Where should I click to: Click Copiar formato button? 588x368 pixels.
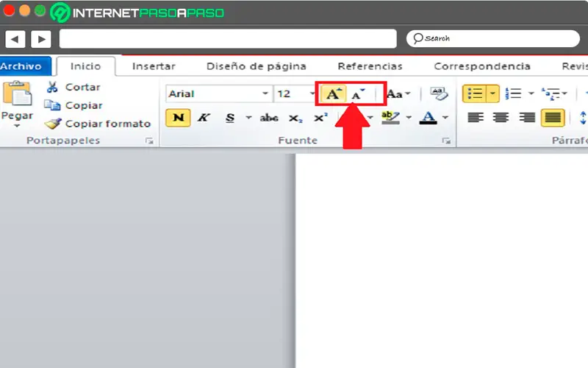pos(98,124)
